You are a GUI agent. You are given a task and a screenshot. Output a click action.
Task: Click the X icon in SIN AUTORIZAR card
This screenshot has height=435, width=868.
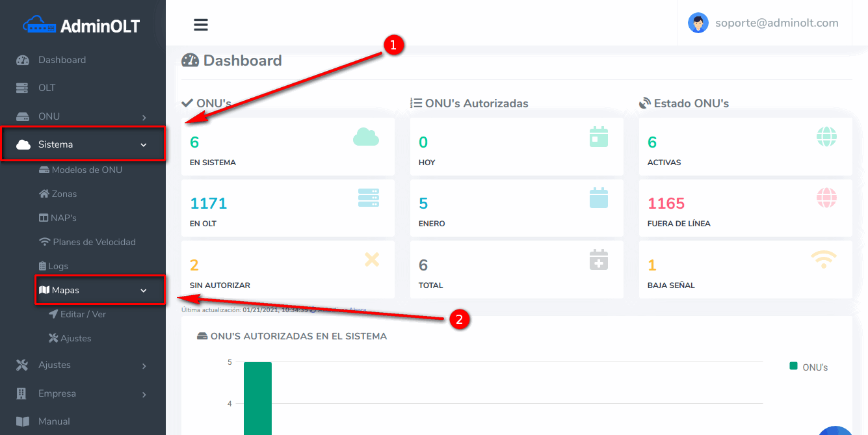(371, 259)
